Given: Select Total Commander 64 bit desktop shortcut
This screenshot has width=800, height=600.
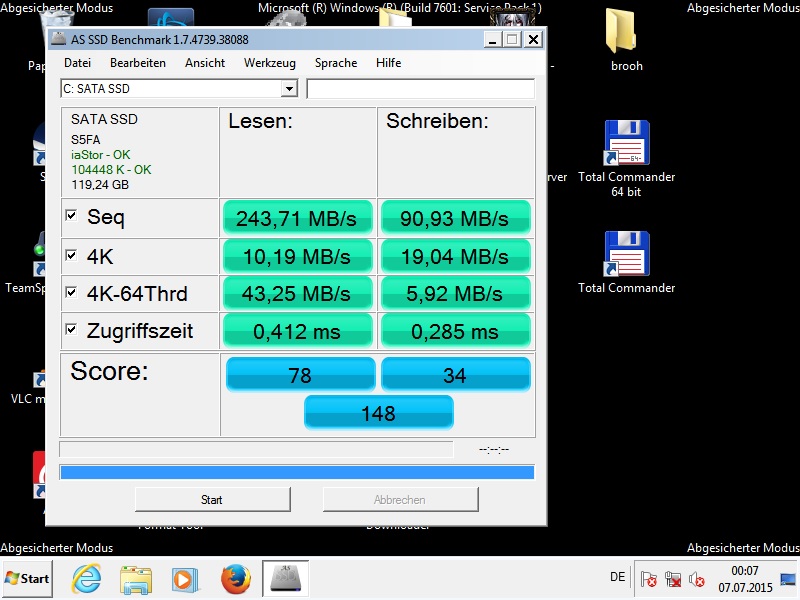Looking at the screenshot, I should pyautogui.click(x=627, y=159).
